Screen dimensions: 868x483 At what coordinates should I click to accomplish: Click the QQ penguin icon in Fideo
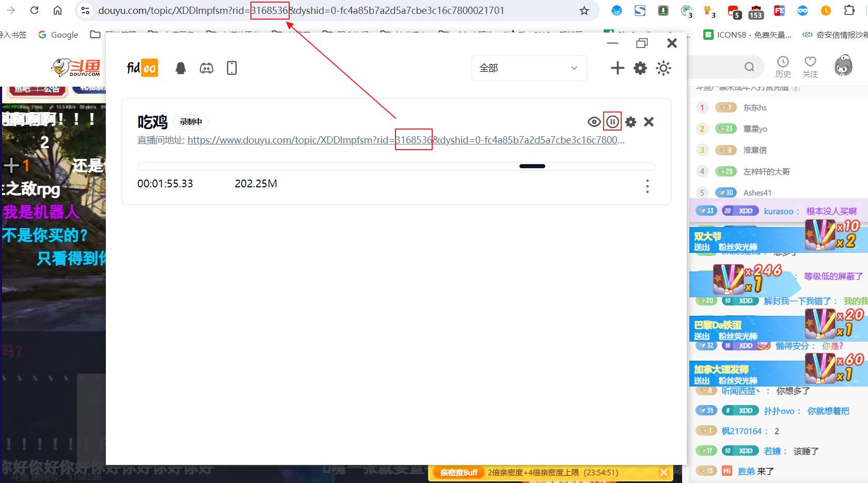(181, 68)
